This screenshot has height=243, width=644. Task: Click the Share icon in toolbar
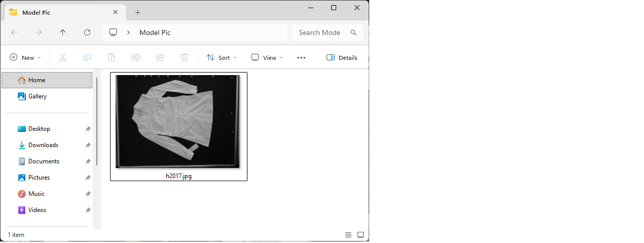tap(160, 58)
